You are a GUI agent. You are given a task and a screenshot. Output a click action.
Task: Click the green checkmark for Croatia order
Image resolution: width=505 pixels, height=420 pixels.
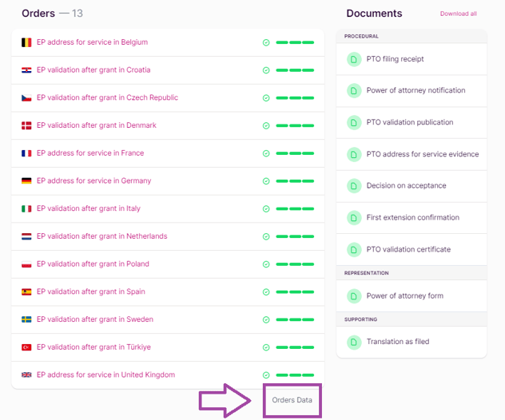(266, 70)
